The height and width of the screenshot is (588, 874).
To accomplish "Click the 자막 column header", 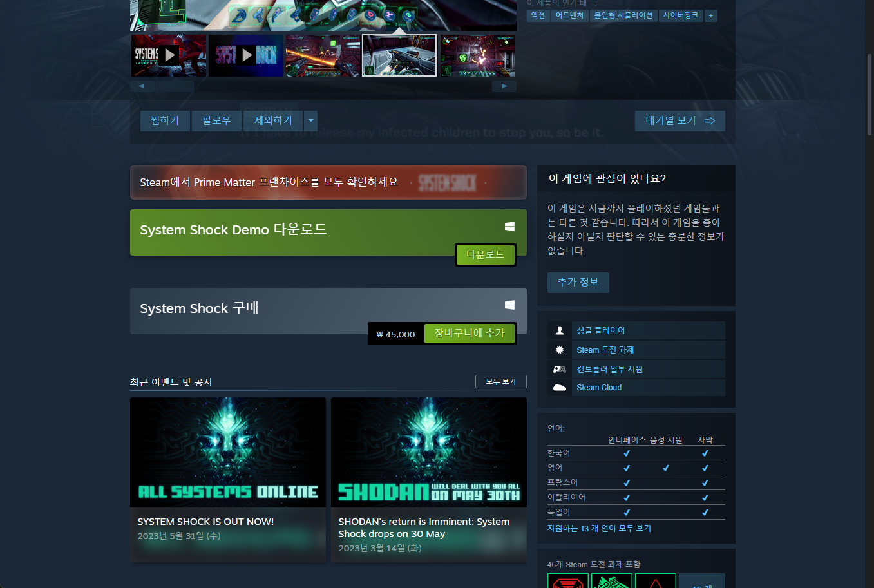I will tap(705, 440).
